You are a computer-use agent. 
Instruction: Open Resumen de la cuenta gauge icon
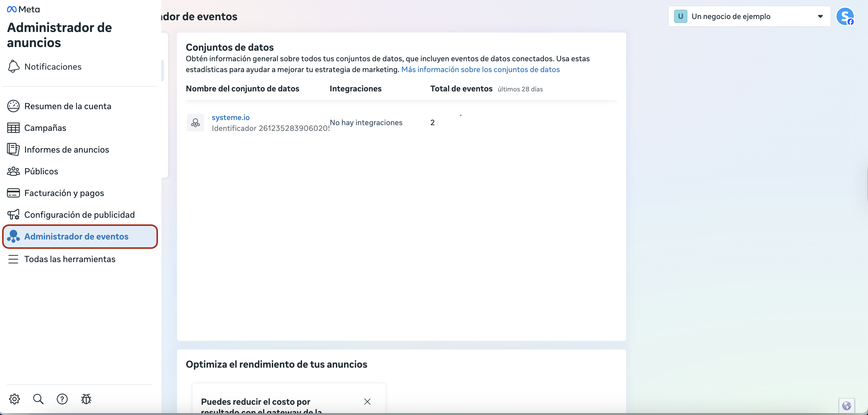pos(14,106)
